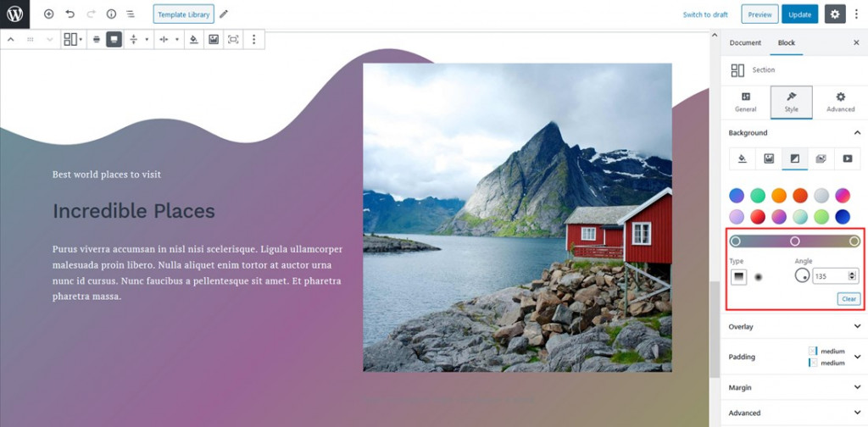This screenshot has width=868, height=427.
Task: Select the image background type icon
Action: 769,158
